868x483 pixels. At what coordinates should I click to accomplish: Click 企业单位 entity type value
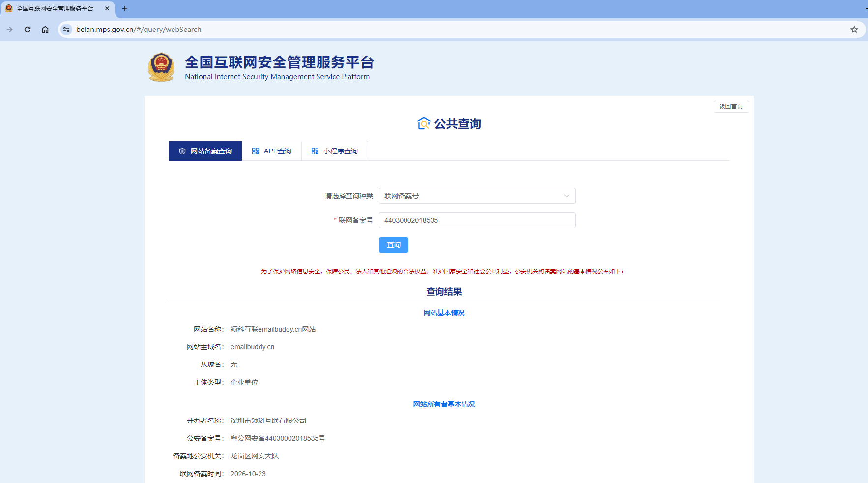[x=244, y=382]
